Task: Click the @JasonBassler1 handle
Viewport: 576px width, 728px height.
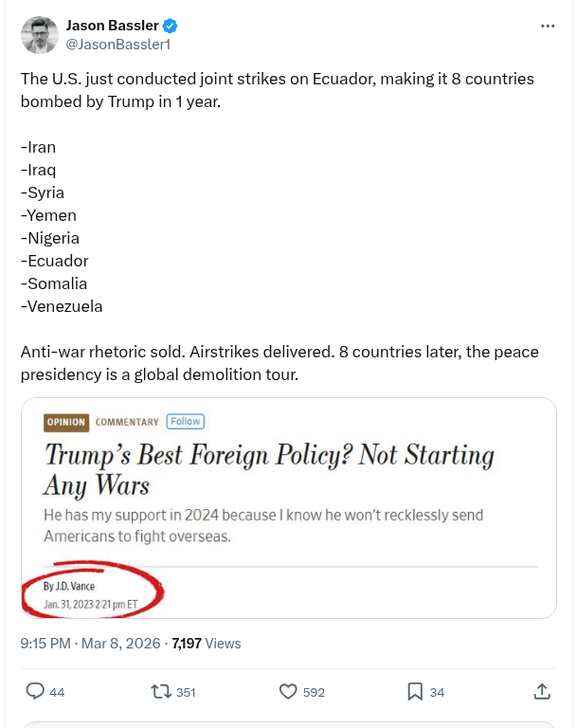Action: [x=118, y=44]
